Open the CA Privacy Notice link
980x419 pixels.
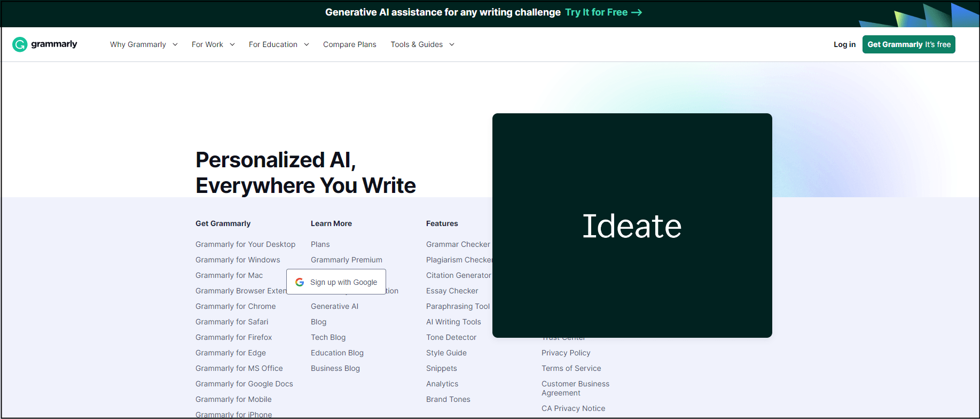coord(573,408)
